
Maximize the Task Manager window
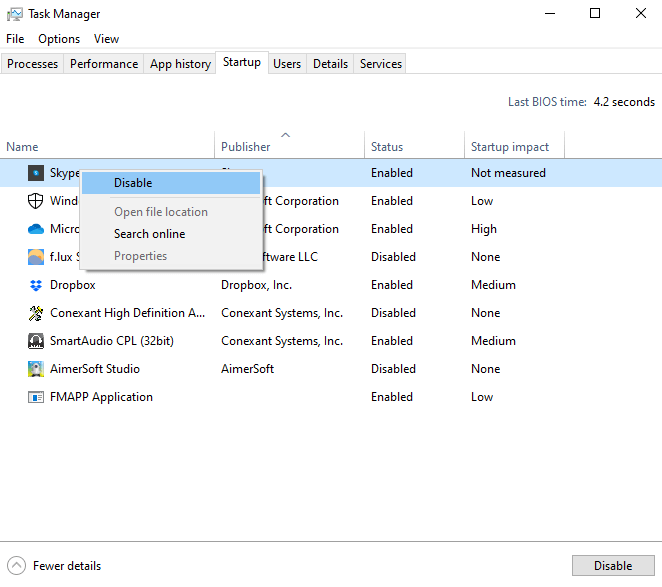coord(595,14)
